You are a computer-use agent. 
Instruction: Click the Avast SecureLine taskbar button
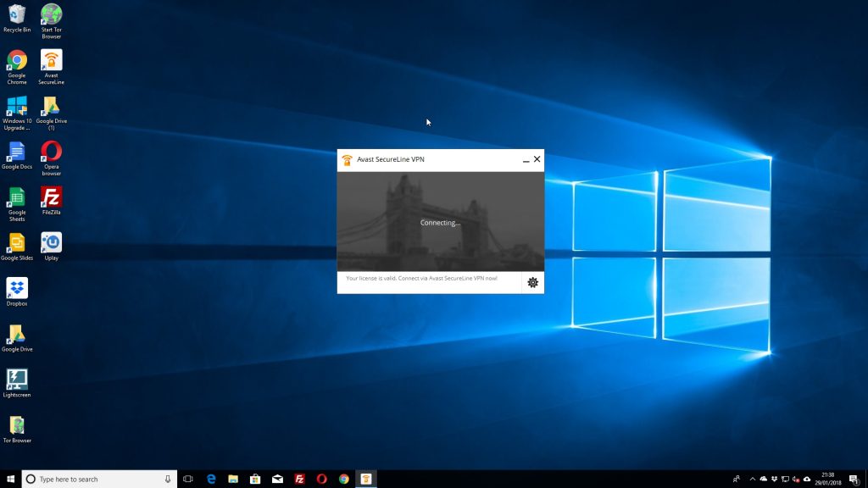tap(366, 480)
